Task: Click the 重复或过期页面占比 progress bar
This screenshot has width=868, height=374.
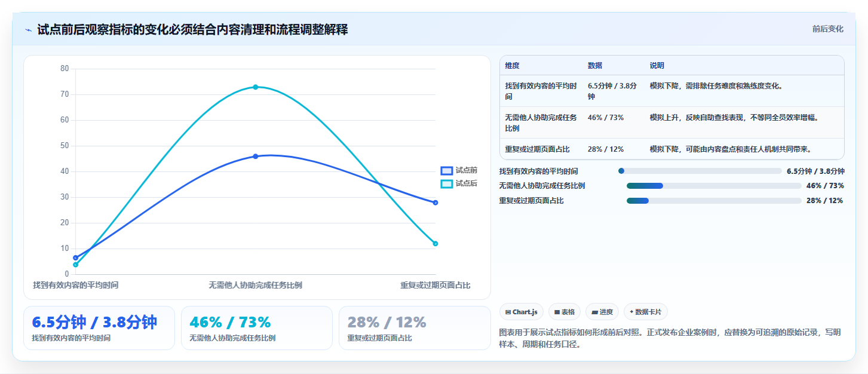Action: (714, 201)
